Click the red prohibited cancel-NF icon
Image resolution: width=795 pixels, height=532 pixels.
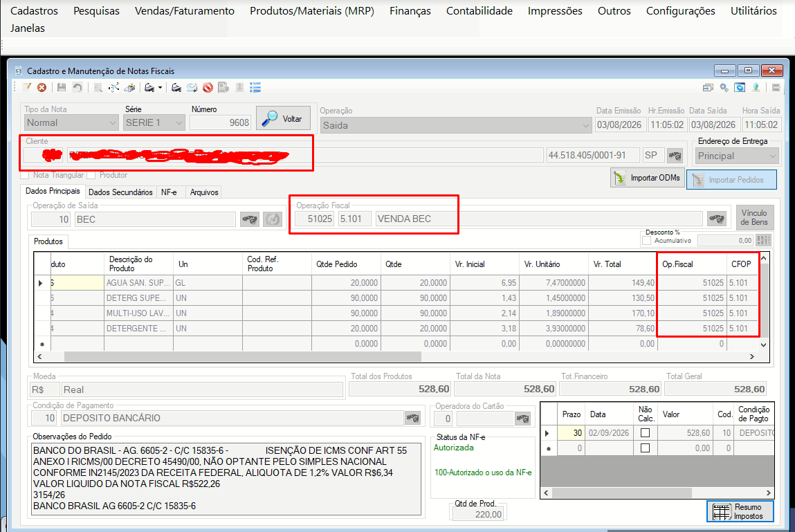208,88
